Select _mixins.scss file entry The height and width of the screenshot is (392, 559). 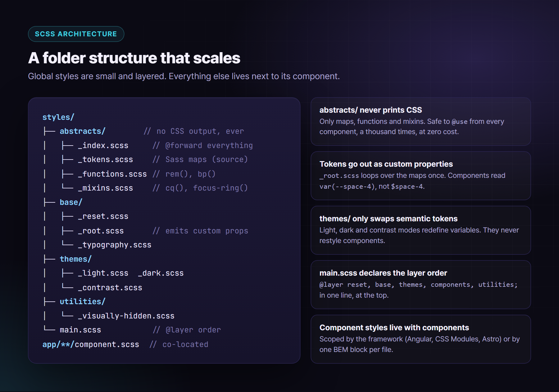tap(105, 188)
